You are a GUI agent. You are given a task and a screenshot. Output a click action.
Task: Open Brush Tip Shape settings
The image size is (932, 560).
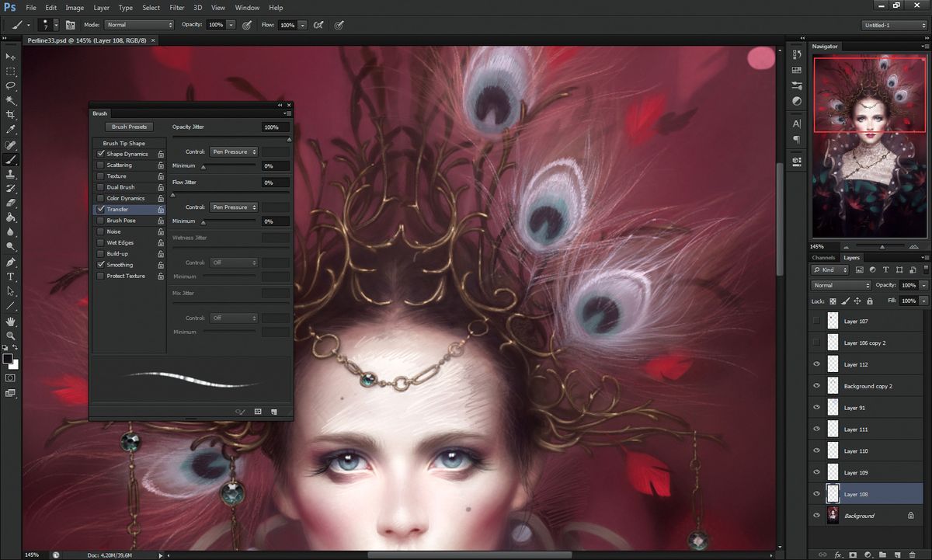click(x=124, y=143)
